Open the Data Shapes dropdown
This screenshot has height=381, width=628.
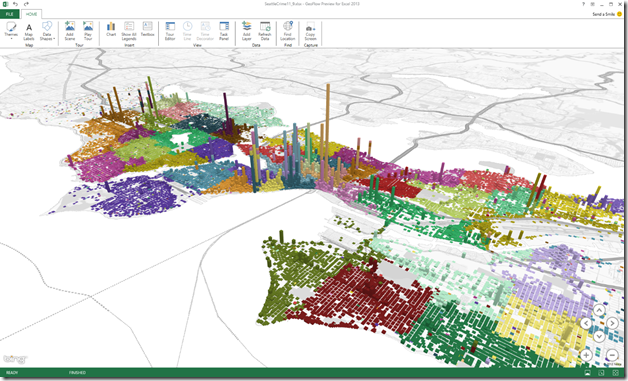pos(47,31)
